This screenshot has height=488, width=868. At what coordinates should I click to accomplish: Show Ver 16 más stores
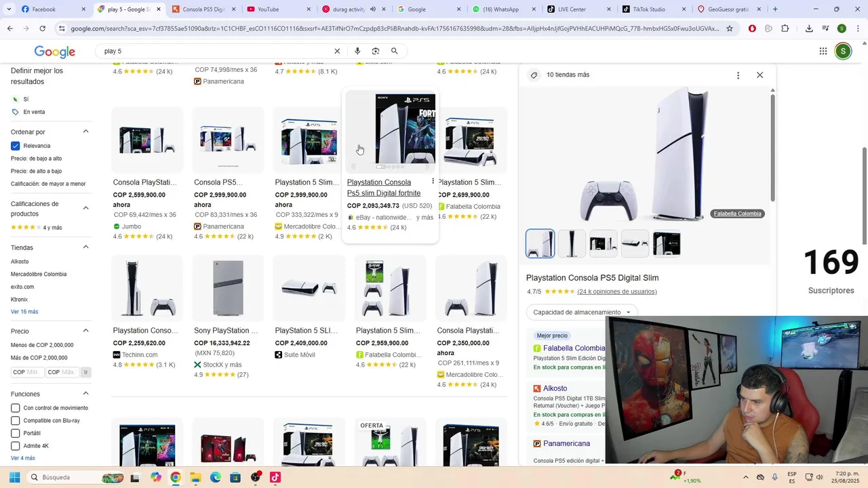(x=24, y=312)
